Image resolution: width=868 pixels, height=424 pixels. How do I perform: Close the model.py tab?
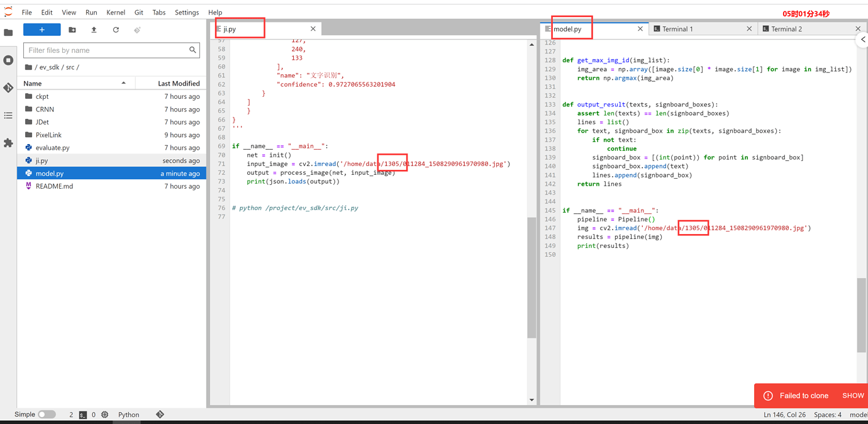click(640, 29)
